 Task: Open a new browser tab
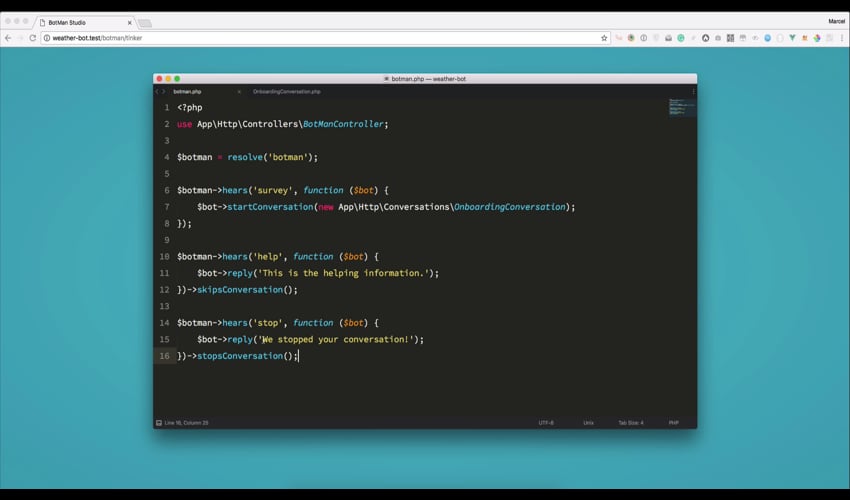coord(145,23)
